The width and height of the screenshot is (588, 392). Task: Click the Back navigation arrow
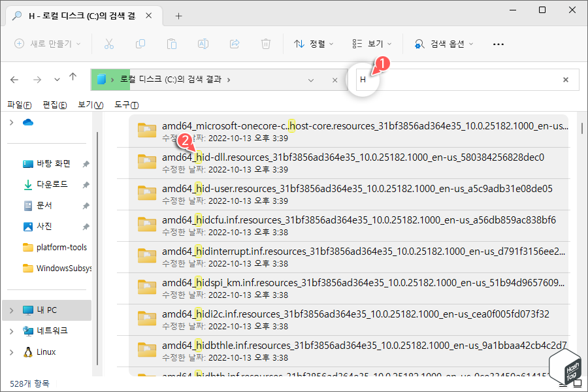tap(14, 79)
